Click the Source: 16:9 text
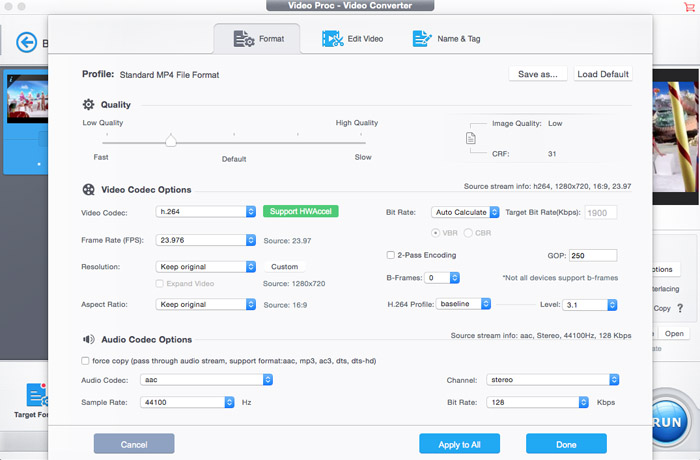This screenshot has width=700, height=460. [x=285, y=305]
